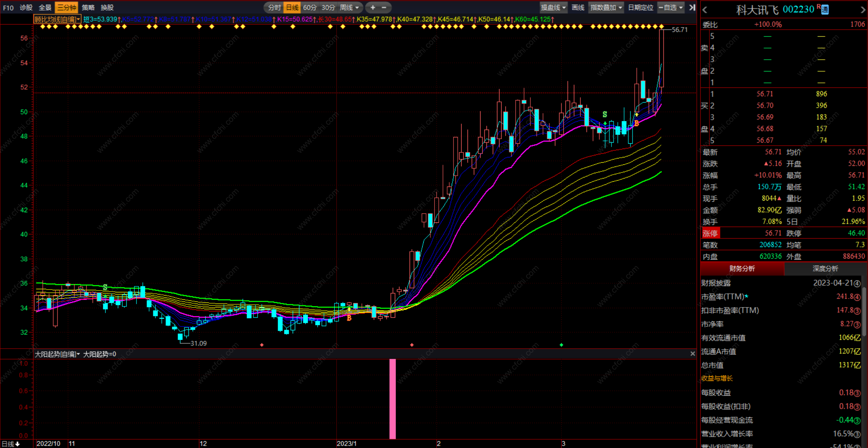Toggle the 三分钟 highlighted mode button
The height and width of the screenshot is (448, 868).
coord(66,7)
